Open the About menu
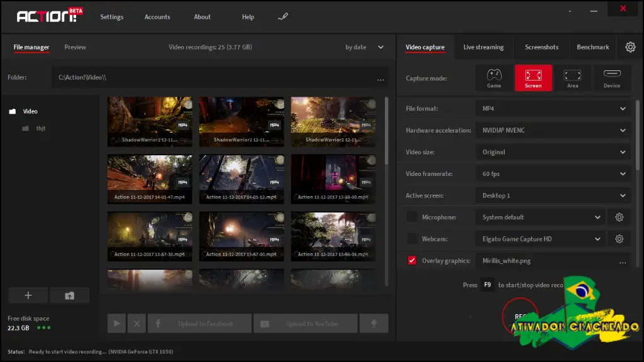Screen dimensions: 644x362 202,17
